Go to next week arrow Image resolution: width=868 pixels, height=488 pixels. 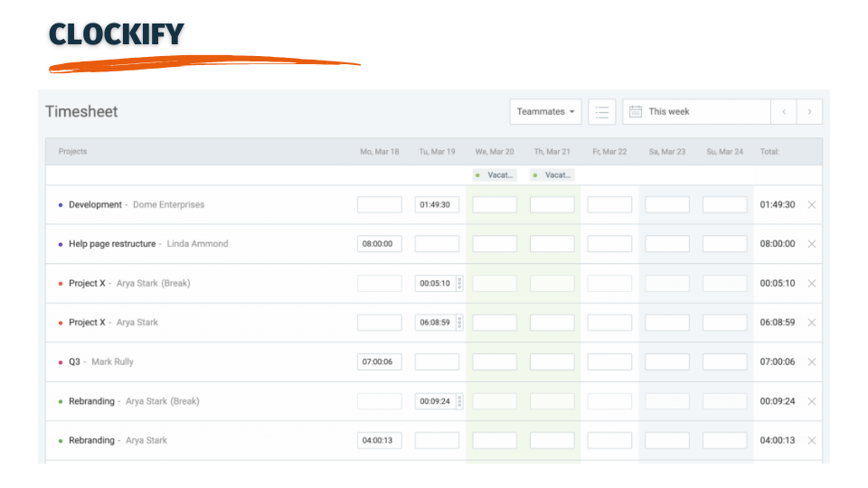(809, 112)
